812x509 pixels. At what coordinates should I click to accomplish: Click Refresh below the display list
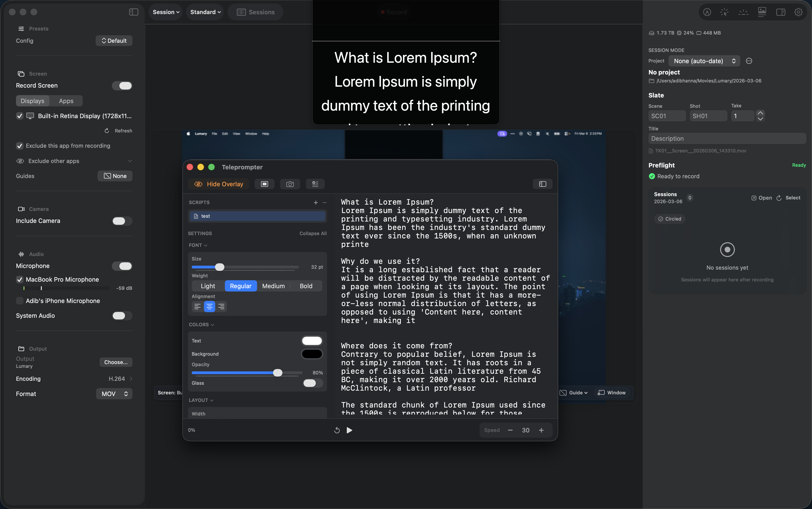point(118,131)
